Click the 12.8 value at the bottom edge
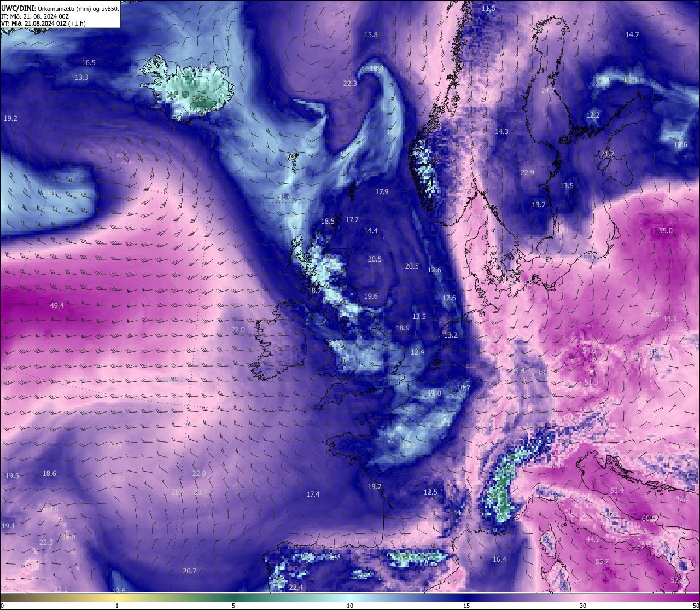Viewport: 700px width, 610px height. click(x=119, y=591)
